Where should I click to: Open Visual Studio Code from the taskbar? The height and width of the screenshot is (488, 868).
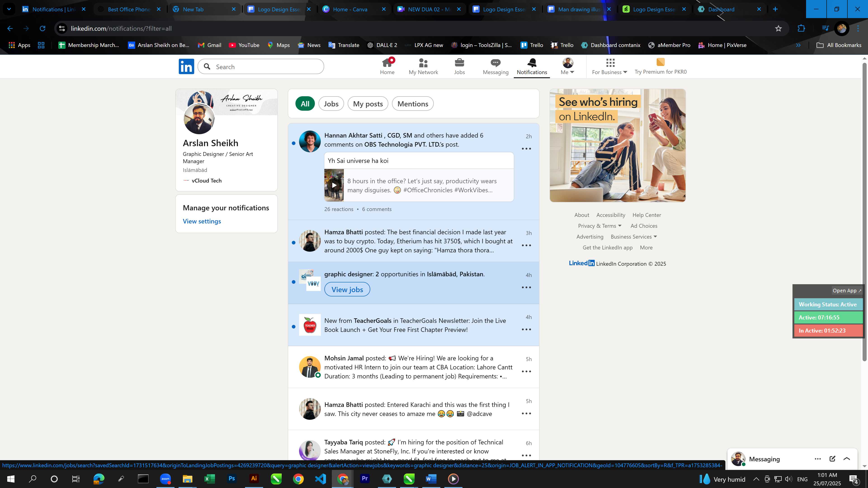321,479
